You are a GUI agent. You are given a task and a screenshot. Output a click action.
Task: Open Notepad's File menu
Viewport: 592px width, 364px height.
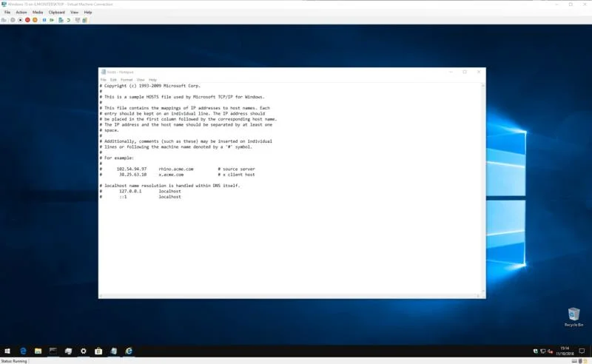click(103, 80)
